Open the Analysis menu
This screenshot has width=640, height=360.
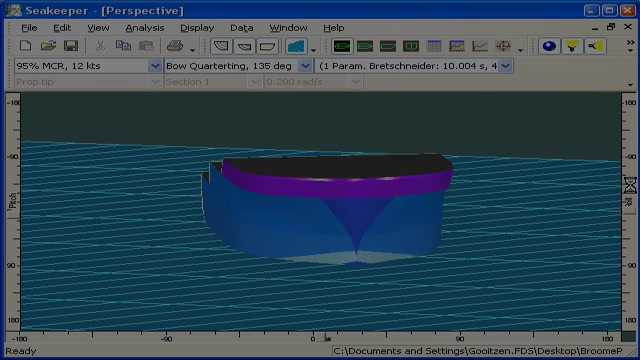click(x=144, y=28)
